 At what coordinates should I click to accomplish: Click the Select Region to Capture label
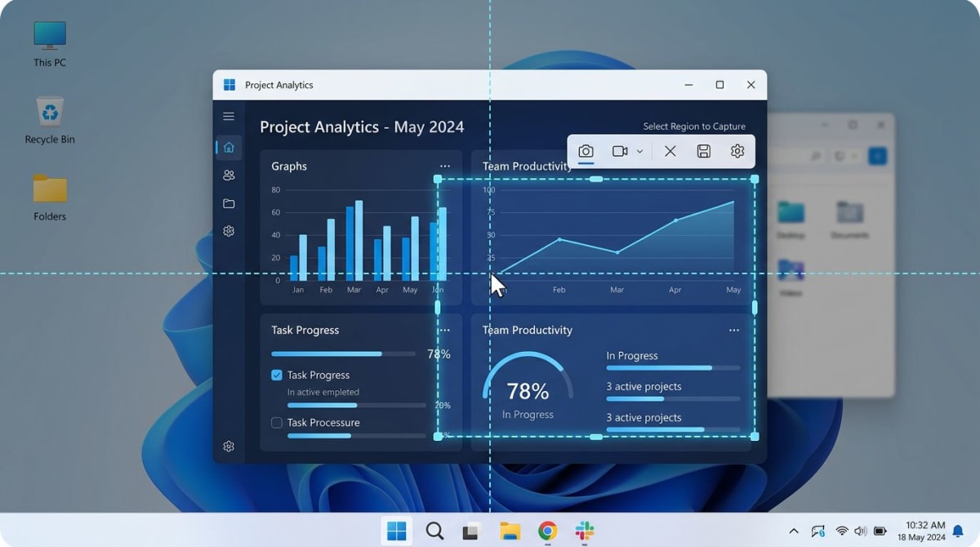(694, 127)
